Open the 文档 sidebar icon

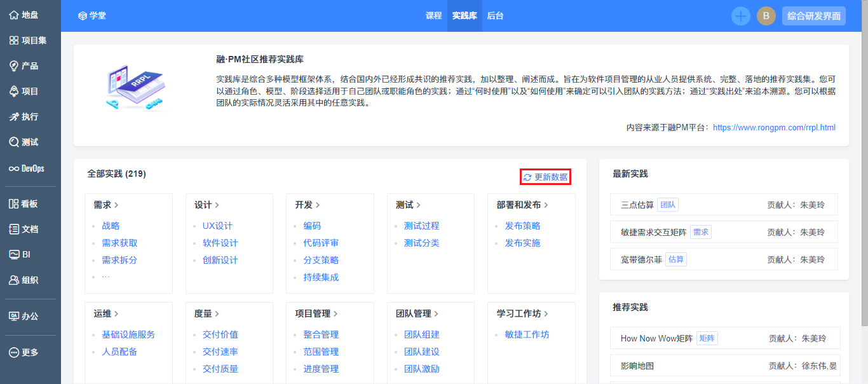[x=14, y=229]
